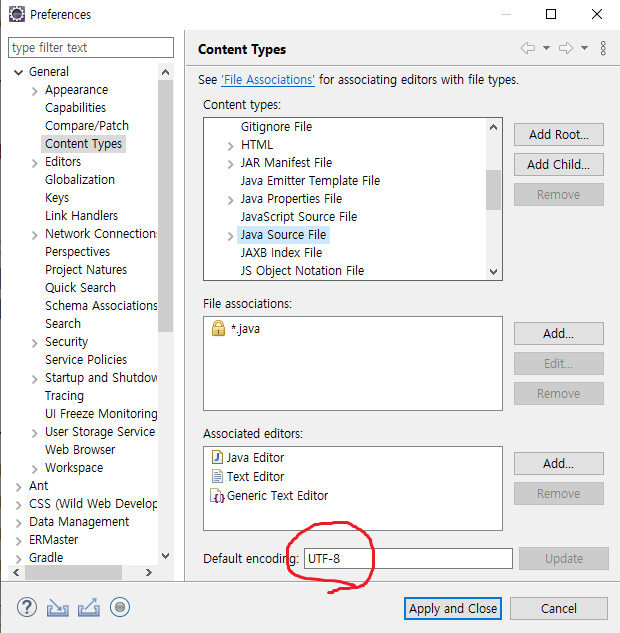Cancel the Preferences dialog
The width and height of the screenshot is (620, 633).
point(559,608)
